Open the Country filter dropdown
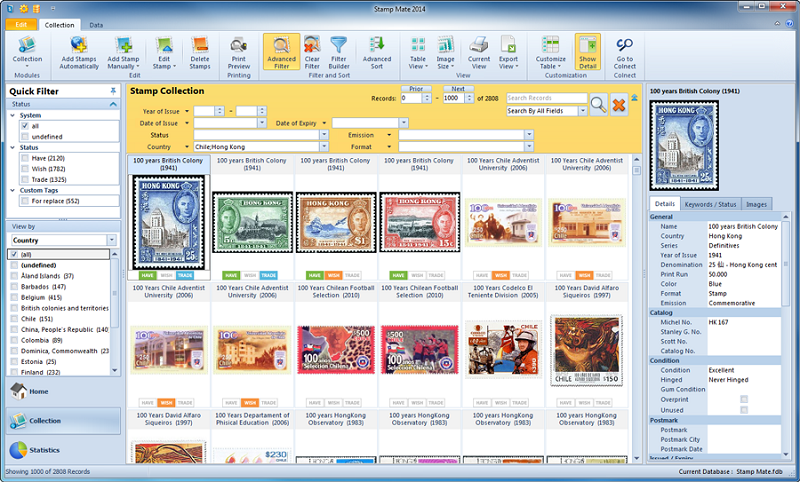This screenshot has width=800, height=482. click(x=324, y=147)
